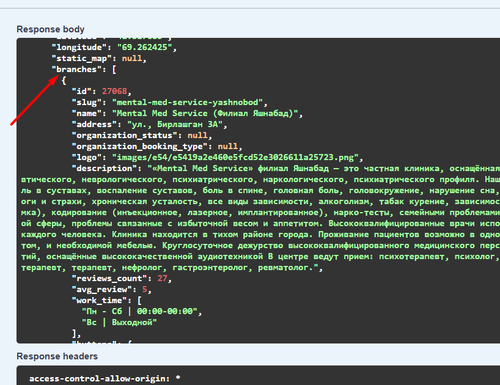
Task: Click the opening curly brace under branches
Action: tap(64, 80)
